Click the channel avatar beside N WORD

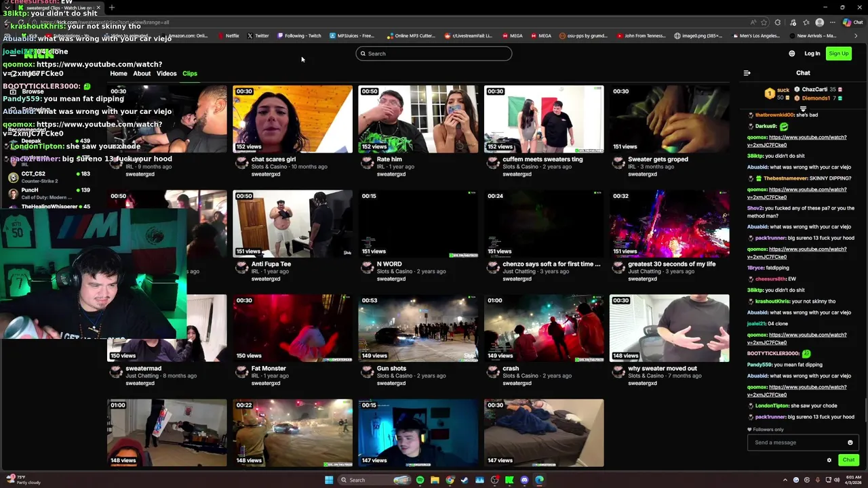pos(368,268)
